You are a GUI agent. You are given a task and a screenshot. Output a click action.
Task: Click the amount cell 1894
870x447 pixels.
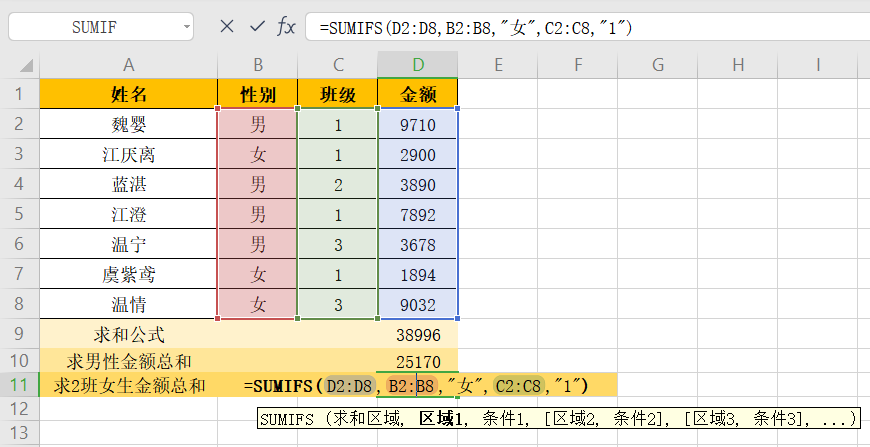pyautogui.click(x=418, y=274)
